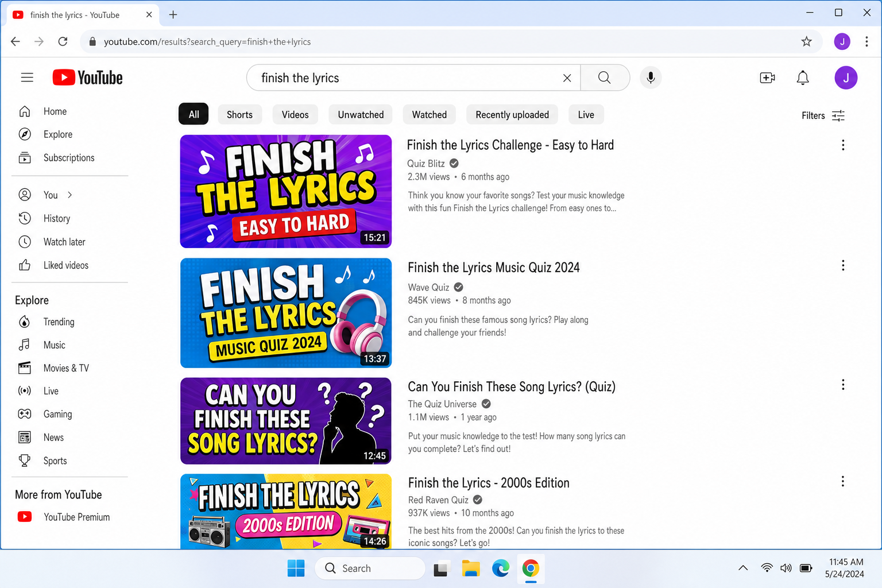Clear the search box with X
Viewport: 882px width, 588px height.
click(x=567, y=78)
